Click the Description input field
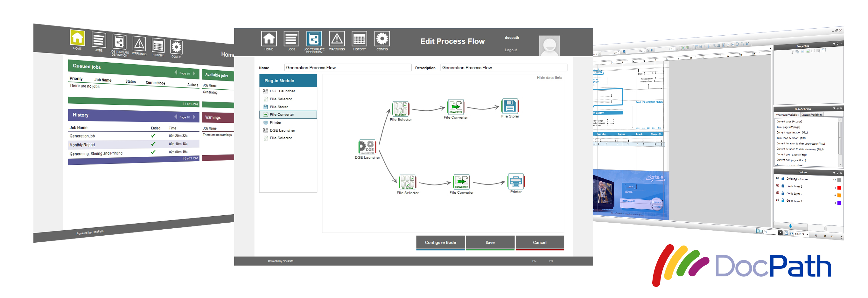The width and height of the screenshot is (868, 298). 504,68
